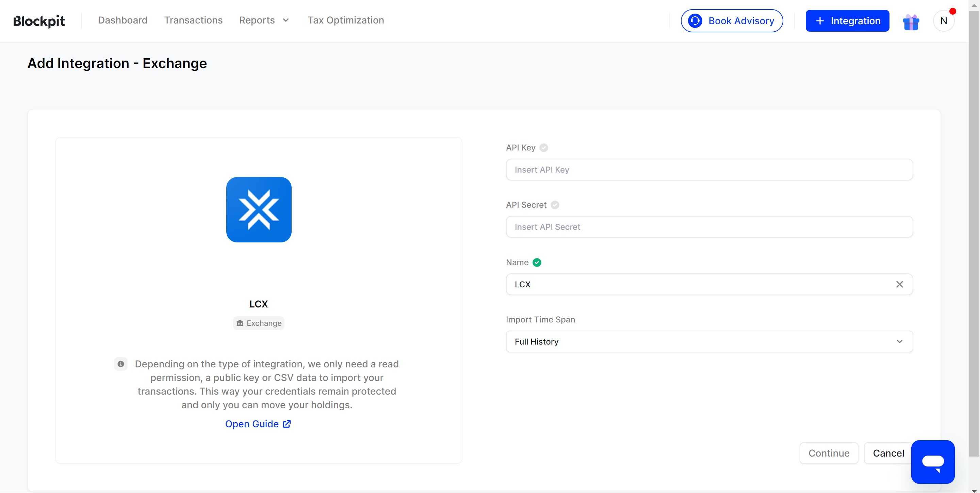Click the info icon beside permission text
Image resolution: width=980 pixels, height=493 pixels.
[120, 364]
